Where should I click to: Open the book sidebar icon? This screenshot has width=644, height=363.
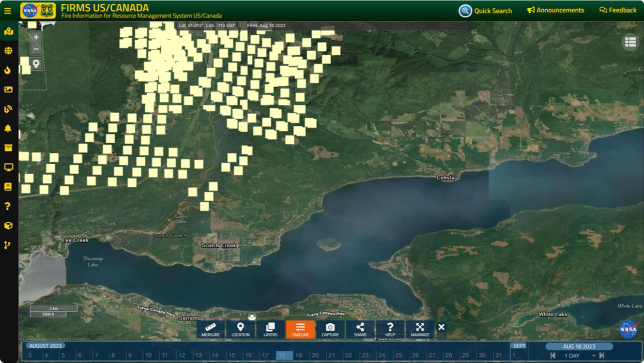[x=8, y=187]
